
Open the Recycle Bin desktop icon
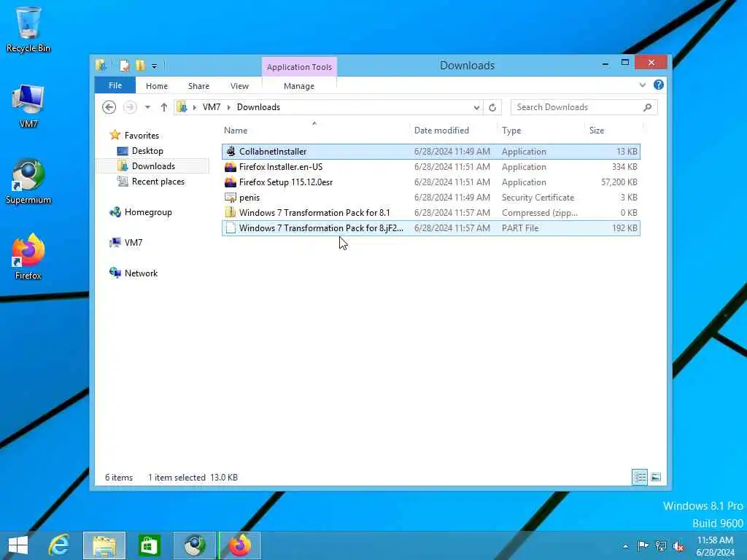coord(28,28)
